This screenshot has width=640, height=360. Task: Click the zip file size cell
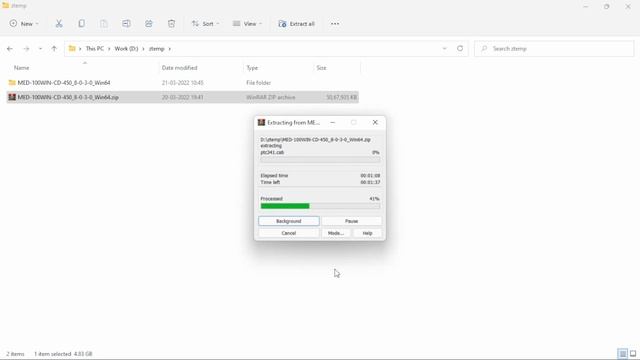(341, 97)
